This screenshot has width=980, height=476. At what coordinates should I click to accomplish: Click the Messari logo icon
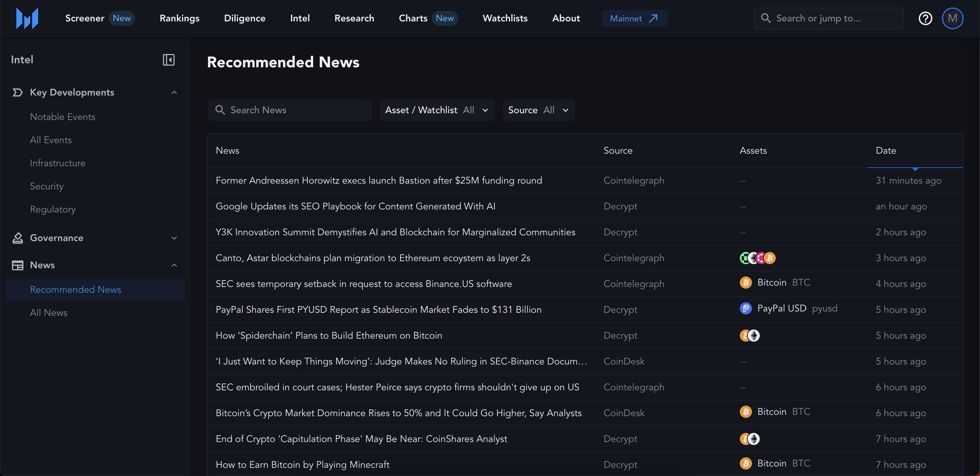click(27, 18)
